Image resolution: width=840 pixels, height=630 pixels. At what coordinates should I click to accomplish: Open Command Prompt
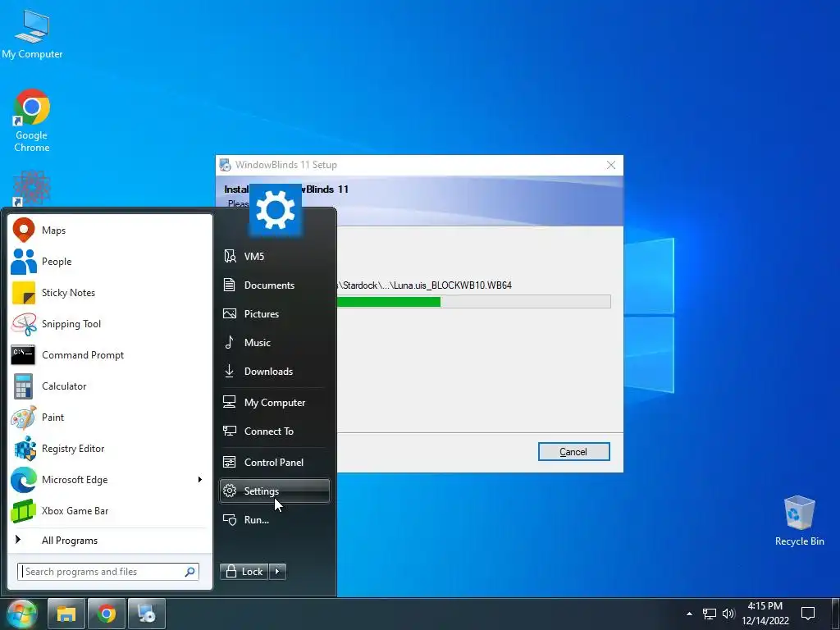[110, 354]
